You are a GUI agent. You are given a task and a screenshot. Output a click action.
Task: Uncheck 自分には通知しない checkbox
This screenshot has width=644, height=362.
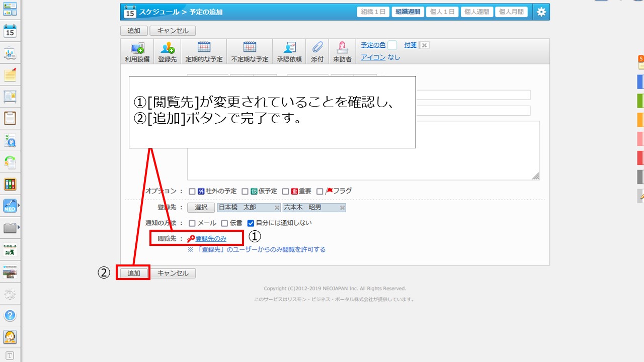point(251,223)
